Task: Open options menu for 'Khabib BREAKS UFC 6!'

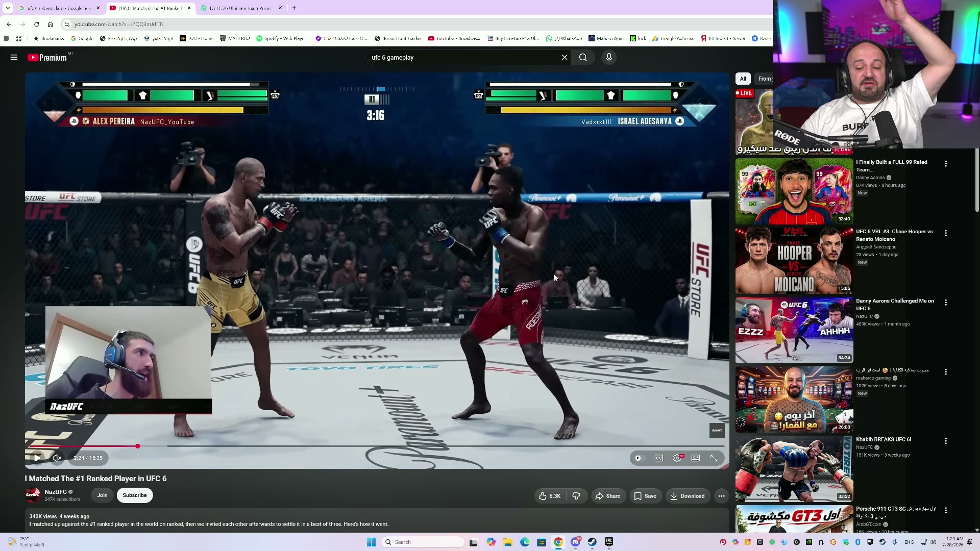Action: click(946, 441)
